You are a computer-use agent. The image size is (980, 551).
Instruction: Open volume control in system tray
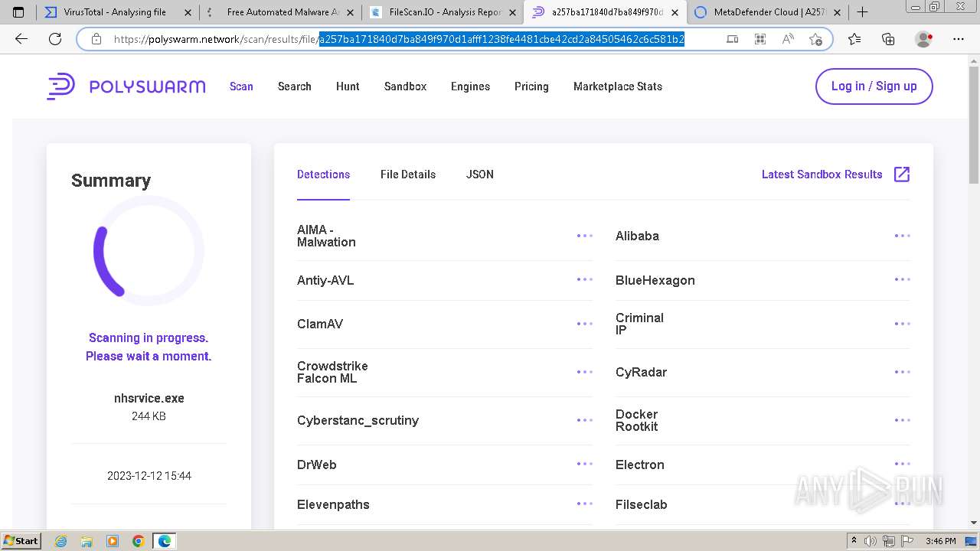click(871, 541)
